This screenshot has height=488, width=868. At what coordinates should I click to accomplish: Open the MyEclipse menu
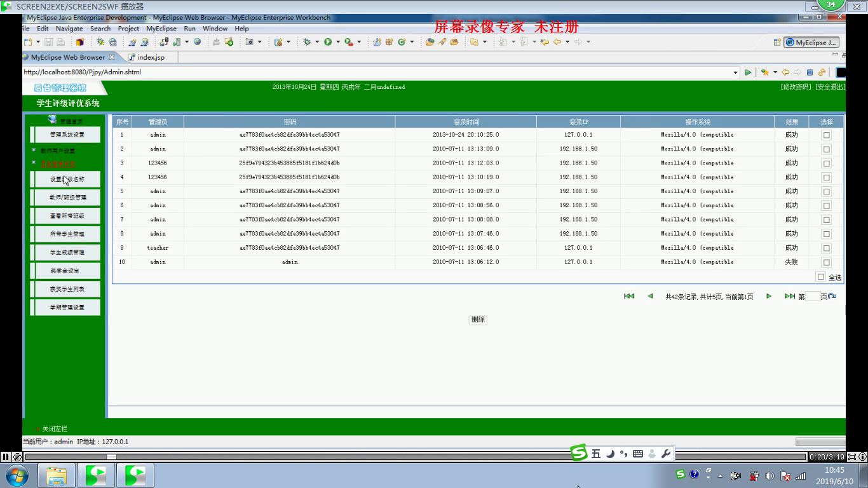tap(161, 29)
